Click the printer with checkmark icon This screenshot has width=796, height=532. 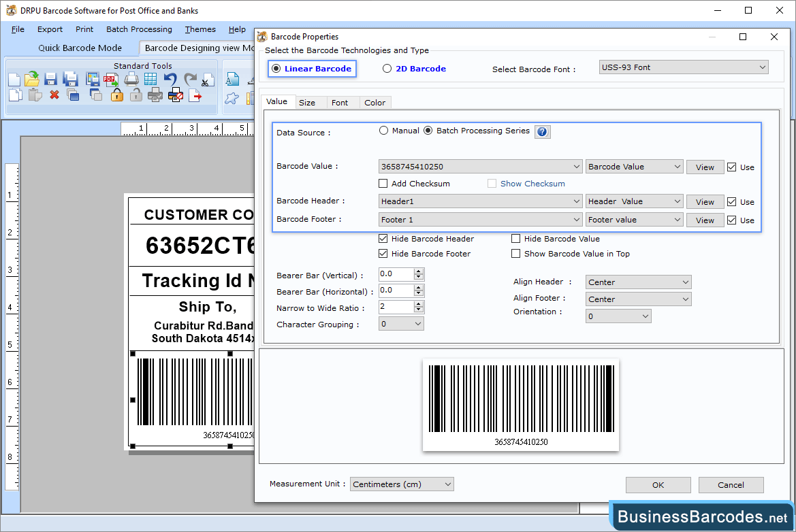155,95
